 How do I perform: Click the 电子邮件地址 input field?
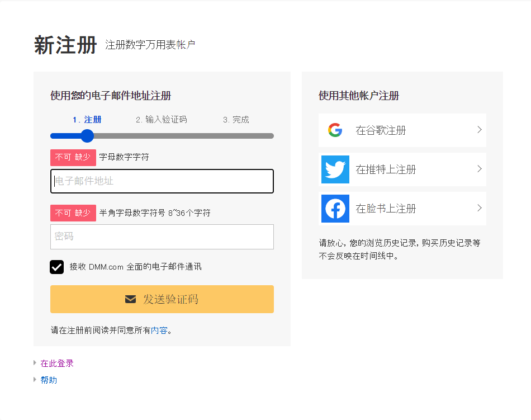[x=162, y=181]
